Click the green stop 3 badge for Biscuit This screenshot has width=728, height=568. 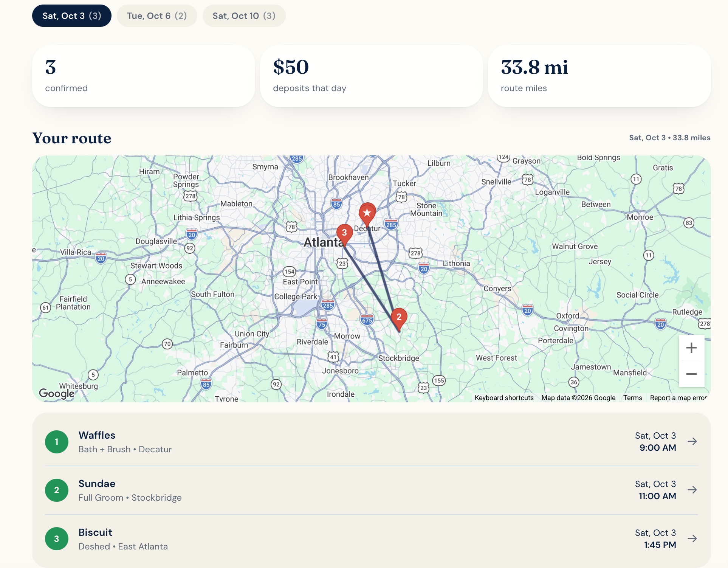point(57,539)
